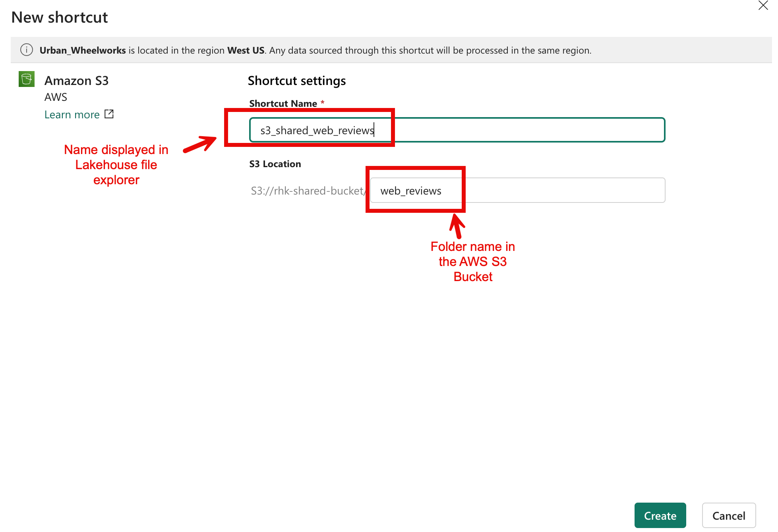778x532 pixels.
Task: Click the Shortcut Name field label
Action: (x=283, y=104)
